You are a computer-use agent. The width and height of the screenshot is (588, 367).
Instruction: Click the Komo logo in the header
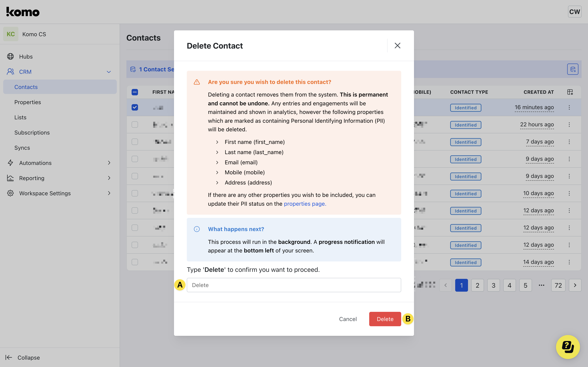click(23, 12)
